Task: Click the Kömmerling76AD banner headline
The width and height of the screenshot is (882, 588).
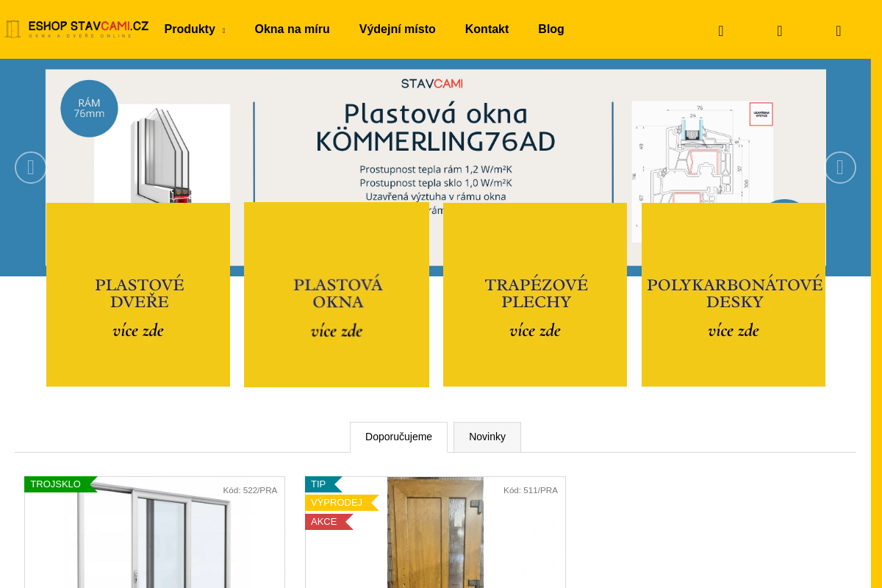Action: click(435, 127)
